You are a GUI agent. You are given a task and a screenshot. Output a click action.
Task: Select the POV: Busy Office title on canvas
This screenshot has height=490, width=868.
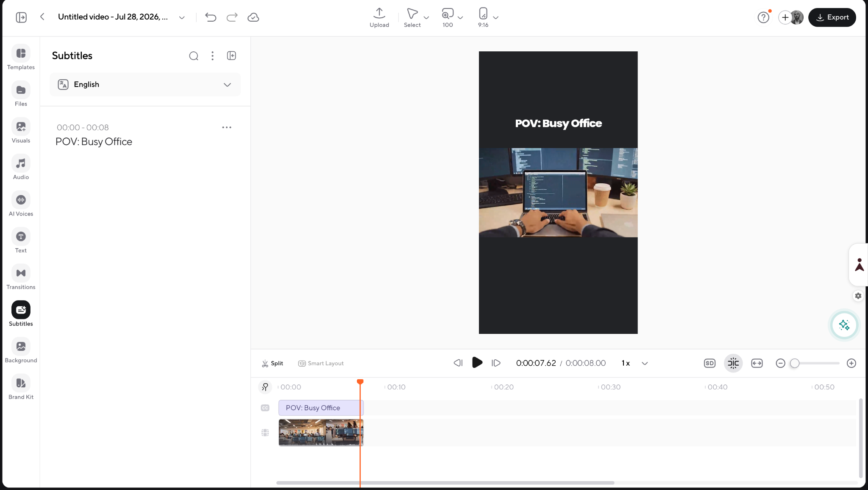click(x=558, y=123)
